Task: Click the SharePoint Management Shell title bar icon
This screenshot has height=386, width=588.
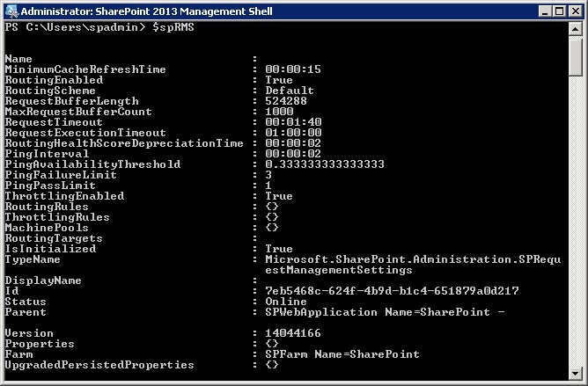Action: click(x=11, y=11)
